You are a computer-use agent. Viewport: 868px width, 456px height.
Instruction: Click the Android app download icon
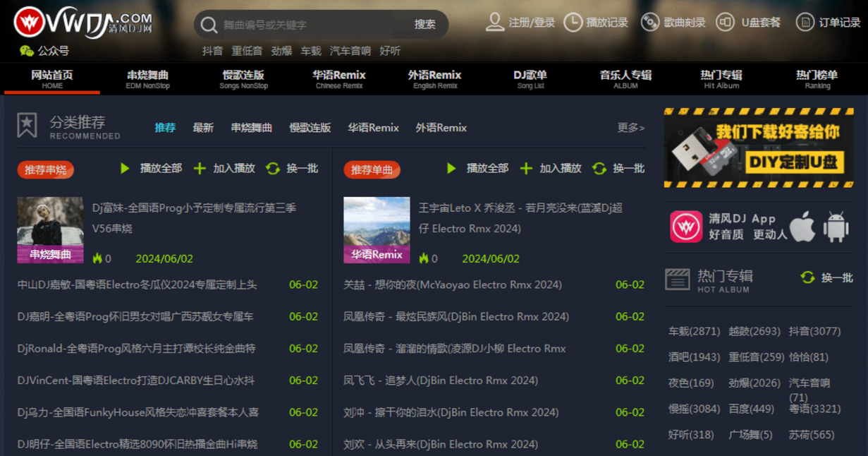click(x=836, y=227)
